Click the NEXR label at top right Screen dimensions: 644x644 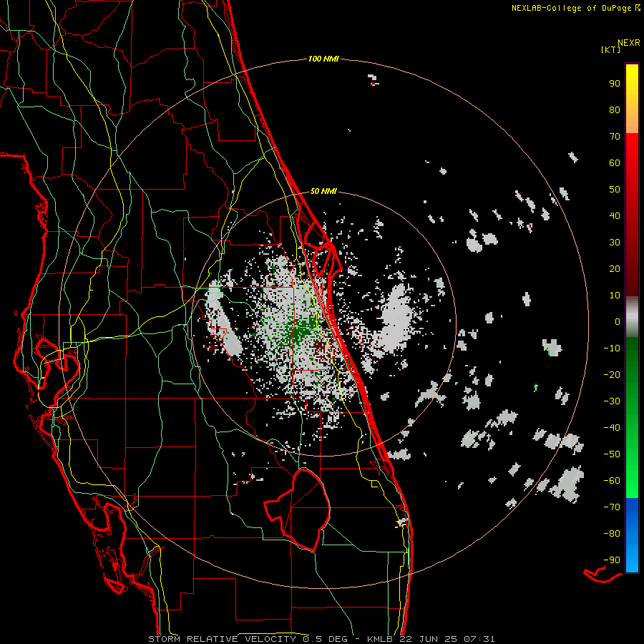629,43
